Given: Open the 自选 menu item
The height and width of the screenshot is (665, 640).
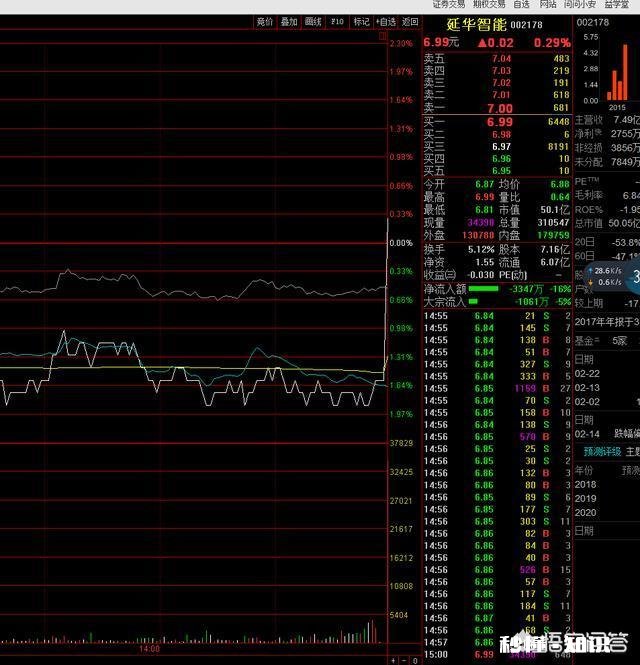Looking at the screenshot, I should pos(521,5).
